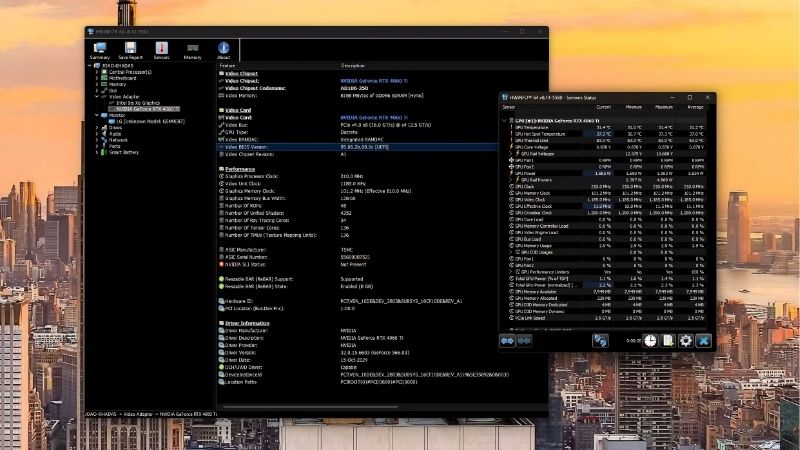Expand GPU Rail Voltages sensor group
The width and height of the screenshot is (800, 450).
(511, 154)
